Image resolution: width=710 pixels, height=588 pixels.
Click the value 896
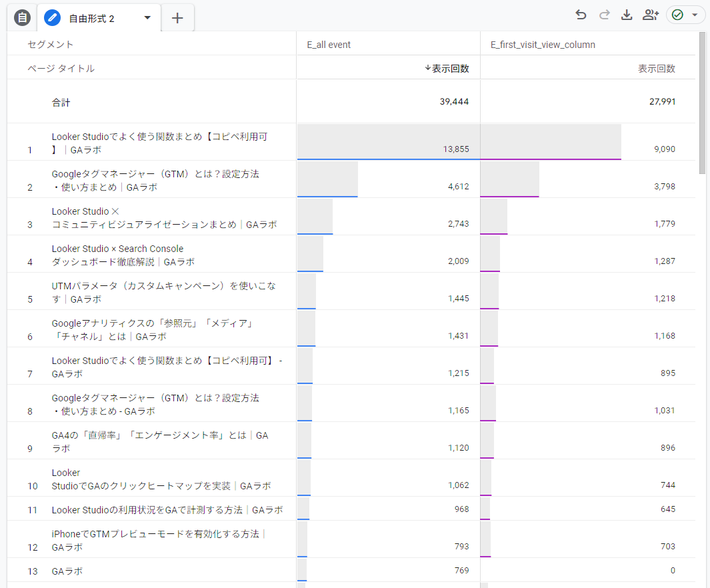[x=667, y=448]
